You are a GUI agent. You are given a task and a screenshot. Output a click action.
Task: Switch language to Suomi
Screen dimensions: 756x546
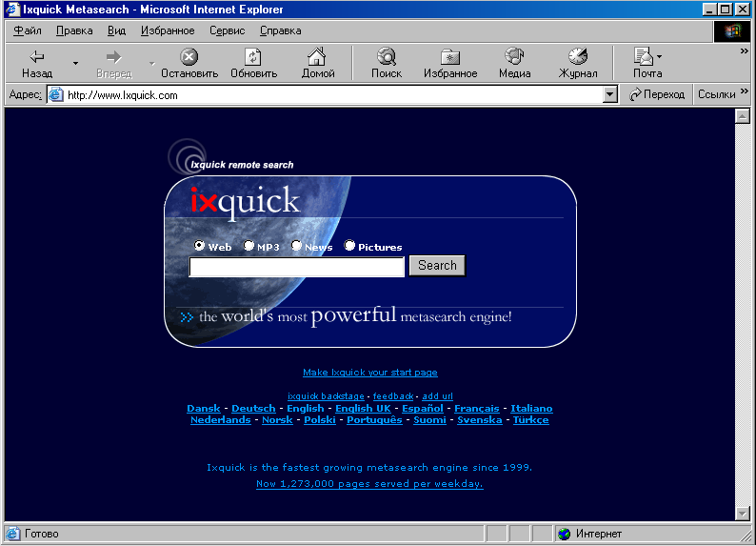(x=430, y=420)
